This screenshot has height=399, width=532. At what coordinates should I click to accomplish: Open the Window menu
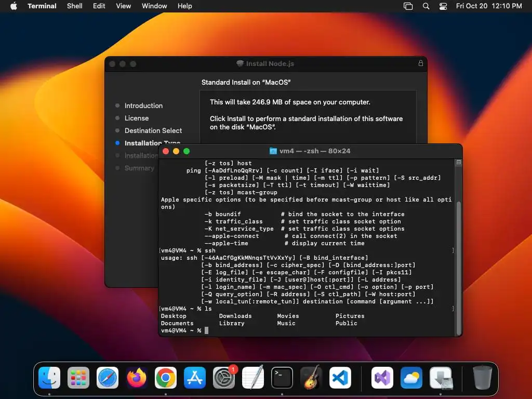coord(154,6)
